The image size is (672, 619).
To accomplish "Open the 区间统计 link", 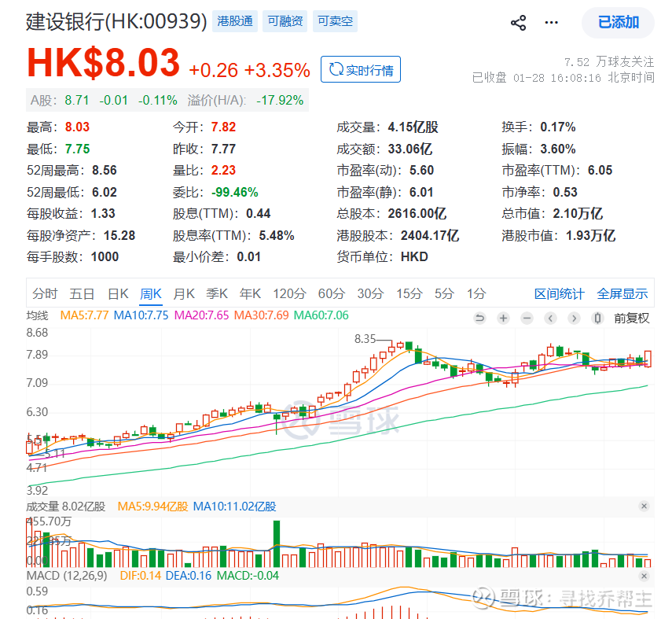I will 560,294.
